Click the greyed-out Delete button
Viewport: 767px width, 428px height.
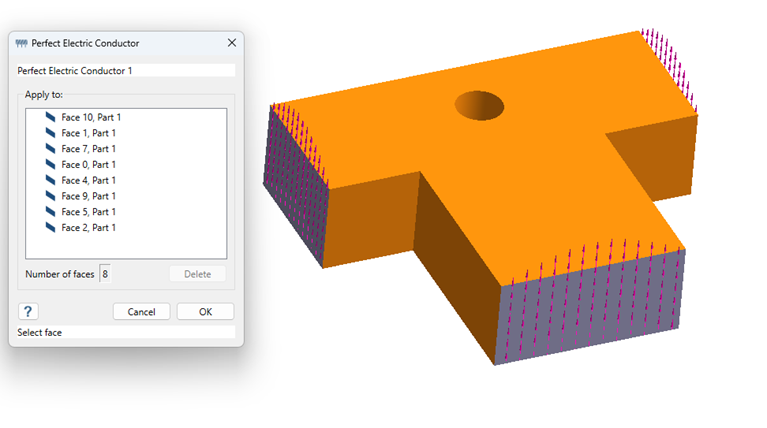point(198,274)
